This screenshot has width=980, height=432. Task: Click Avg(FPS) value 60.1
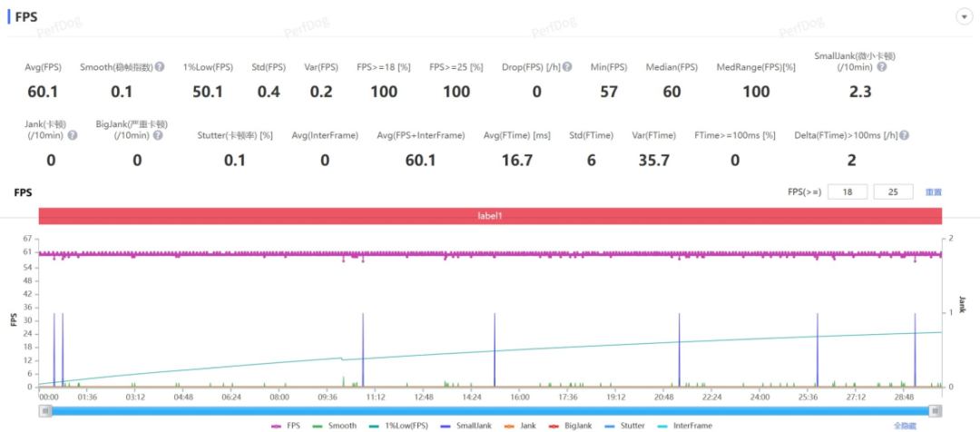point(44,92)
